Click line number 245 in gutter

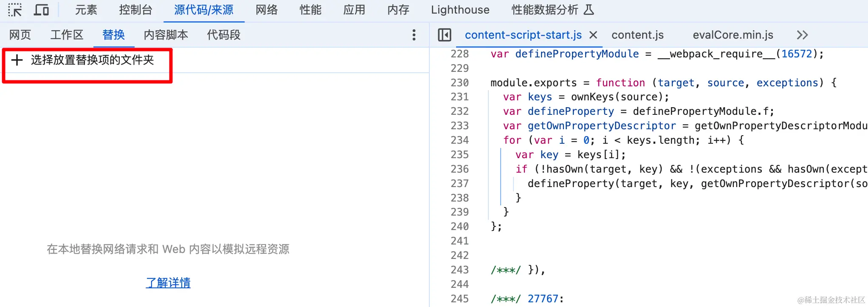459,298
